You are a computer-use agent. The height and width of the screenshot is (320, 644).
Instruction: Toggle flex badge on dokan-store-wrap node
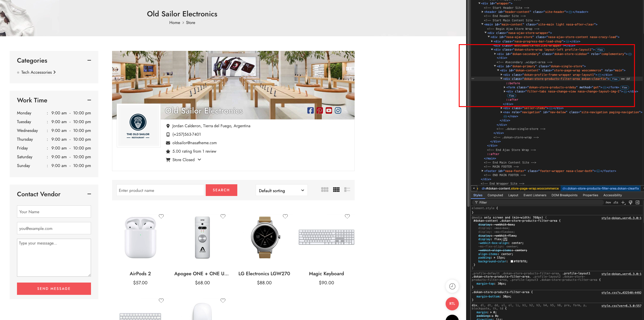600,50
